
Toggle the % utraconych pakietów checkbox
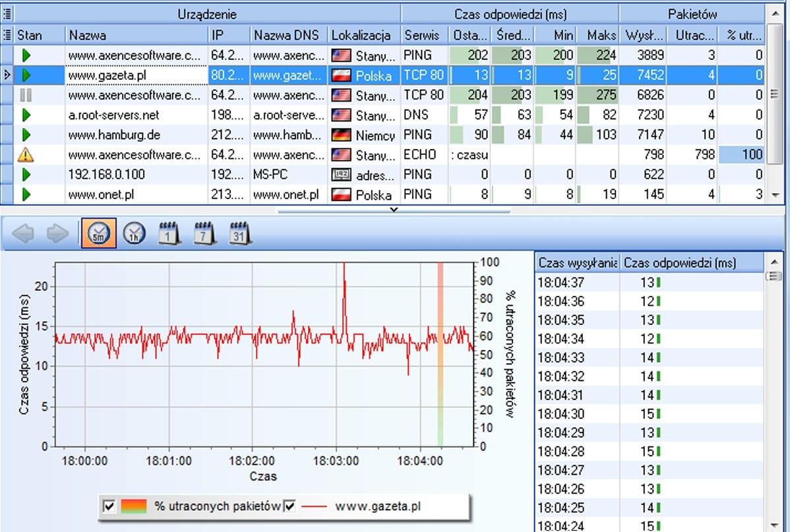tap(109, 506)
